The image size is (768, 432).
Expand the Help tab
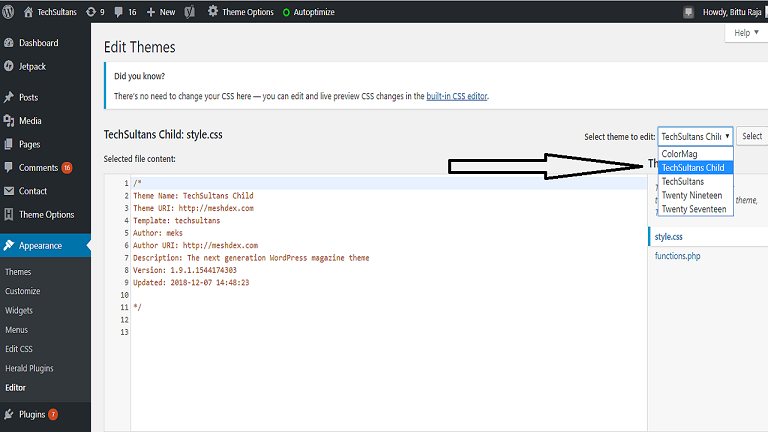pos(746,32)
